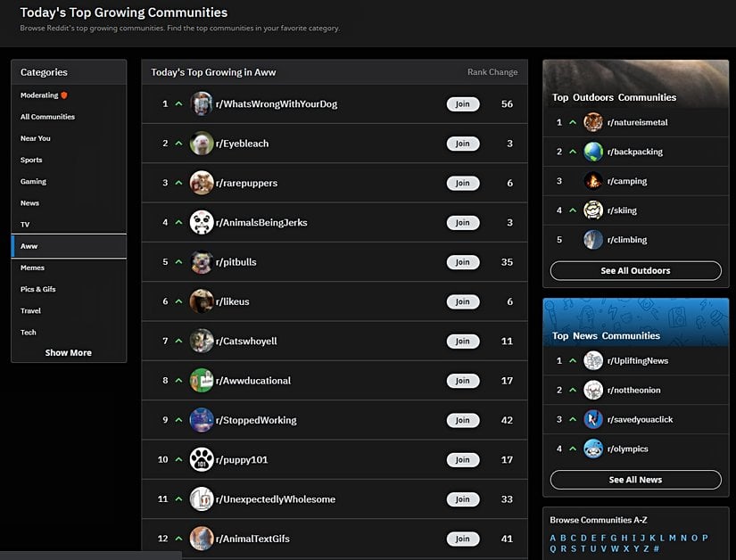Expand categories with Show More

coord(69,353)
